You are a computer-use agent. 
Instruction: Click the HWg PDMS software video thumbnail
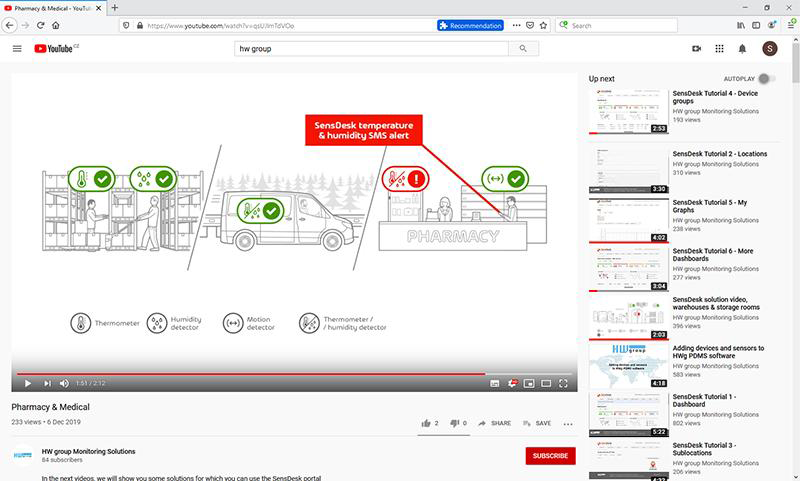click(629, 366)
